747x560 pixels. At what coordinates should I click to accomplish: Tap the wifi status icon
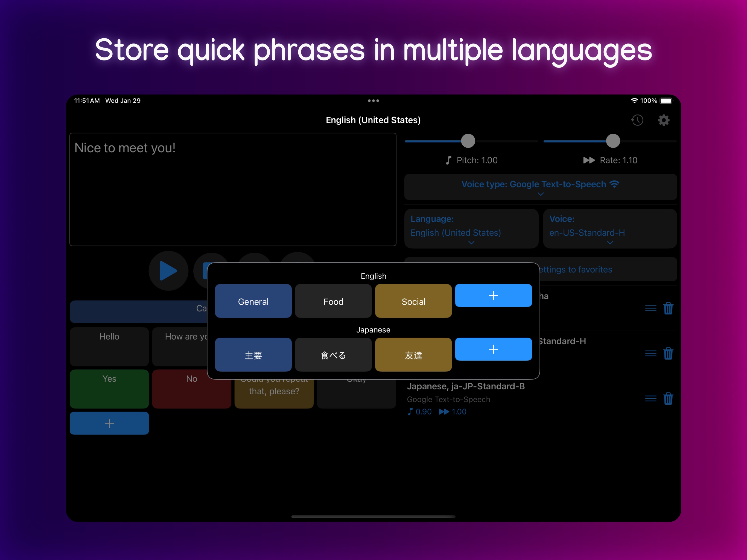(634, 101)
